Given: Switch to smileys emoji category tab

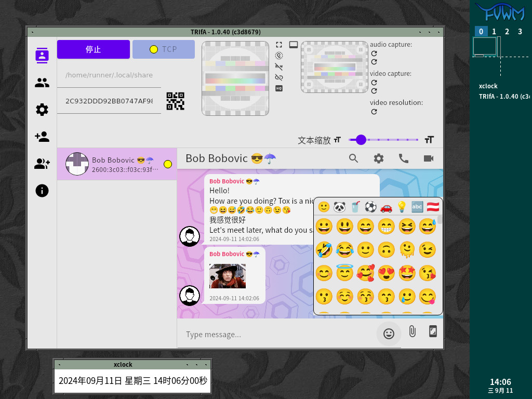Looking at the screenshot, I should pos(324,207).
